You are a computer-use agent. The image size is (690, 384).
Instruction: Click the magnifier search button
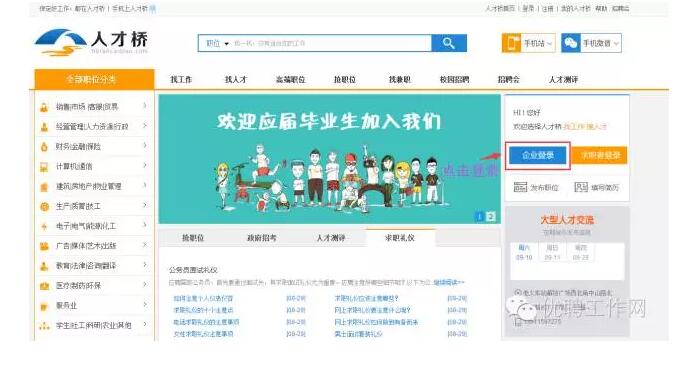coord(449,43)
